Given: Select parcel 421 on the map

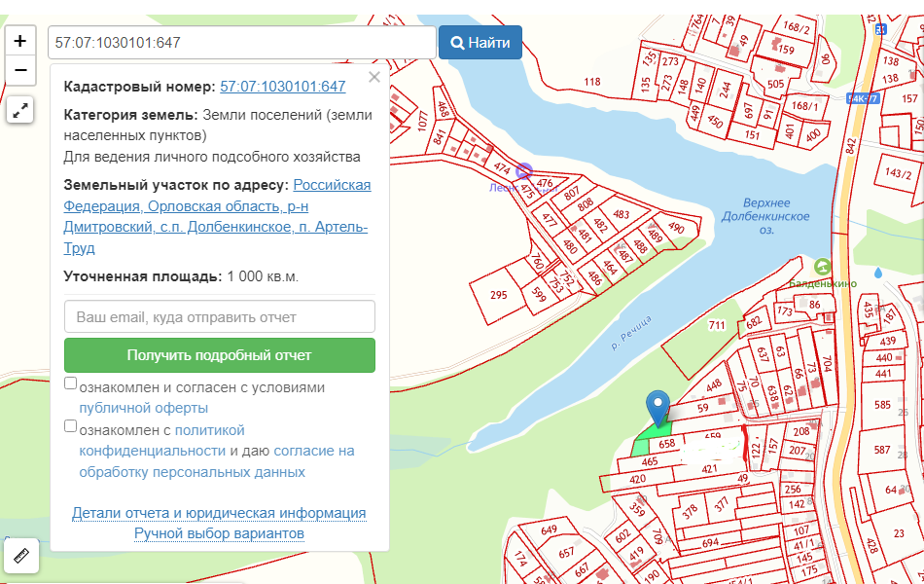Looking at the screenshot, I should coord(709,469).
